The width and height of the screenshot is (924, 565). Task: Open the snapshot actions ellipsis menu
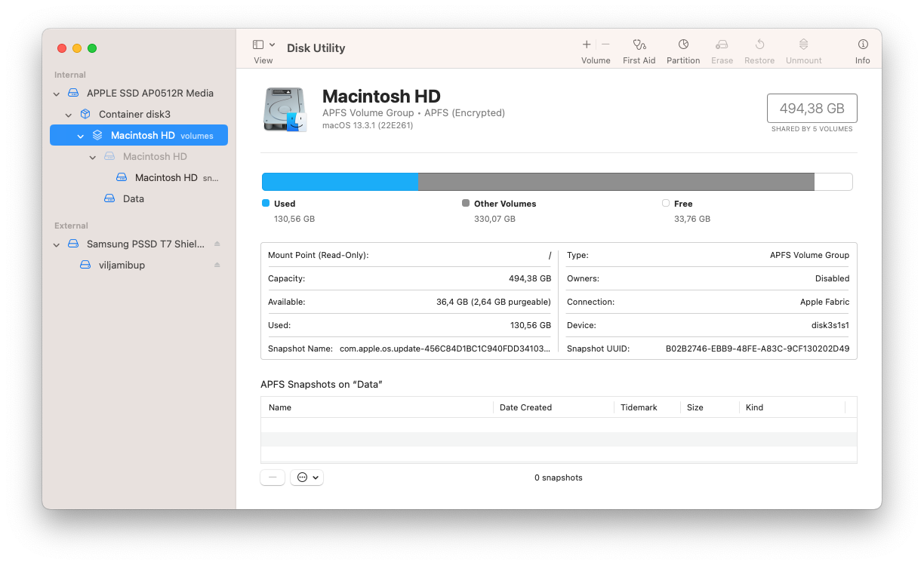pos(307,477)
